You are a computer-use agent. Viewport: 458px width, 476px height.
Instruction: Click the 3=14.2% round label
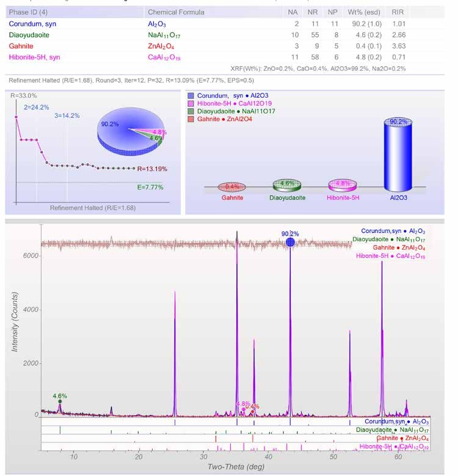(67, 115)
